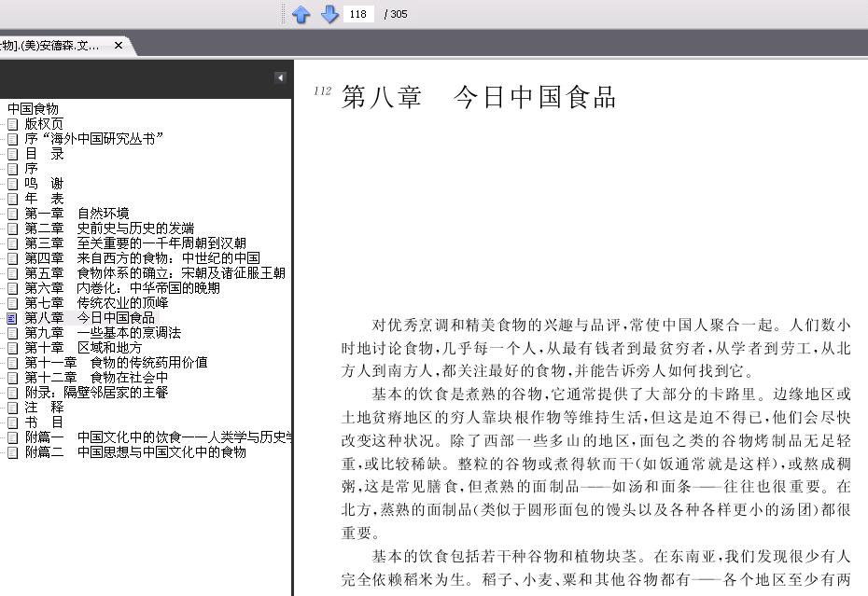Jump to 第七章 传统农业的顶峰

(x=96, y=303)
